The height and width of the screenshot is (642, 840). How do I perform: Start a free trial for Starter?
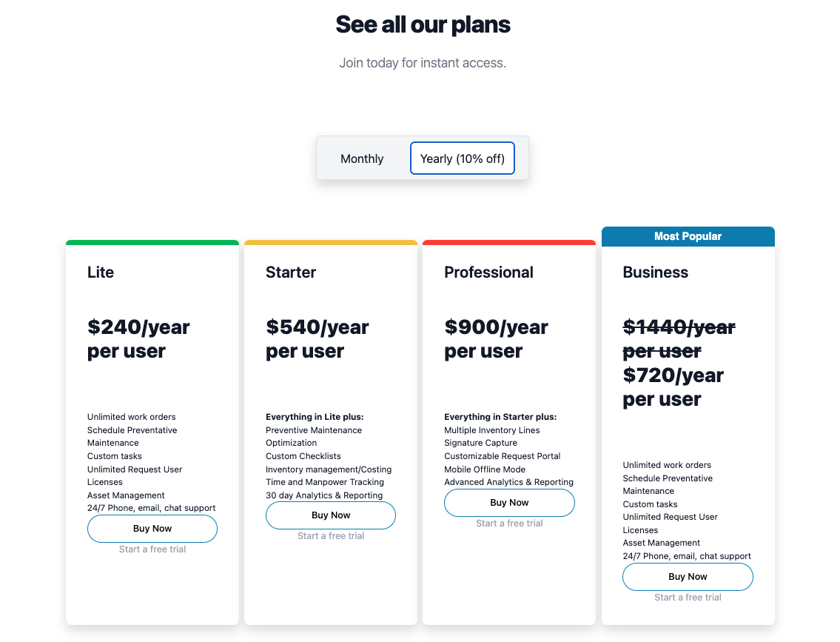point(331,536)
